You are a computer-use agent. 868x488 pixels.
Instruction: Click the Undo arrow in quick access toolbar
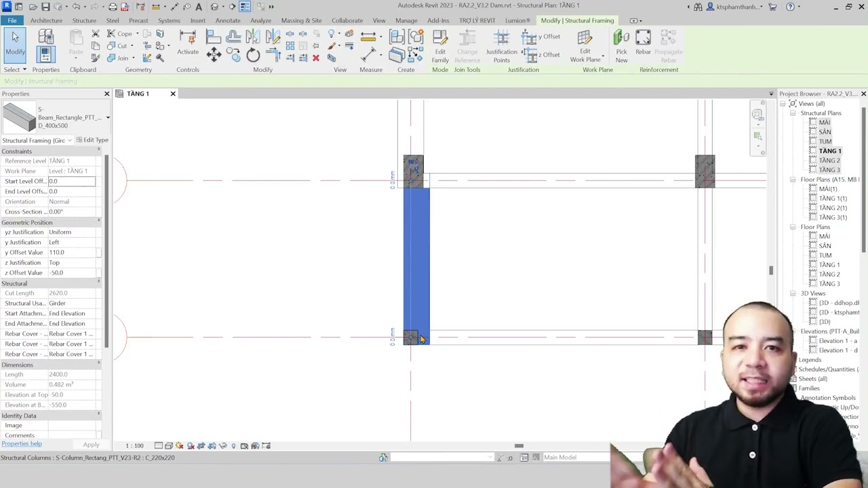(76, 7)
